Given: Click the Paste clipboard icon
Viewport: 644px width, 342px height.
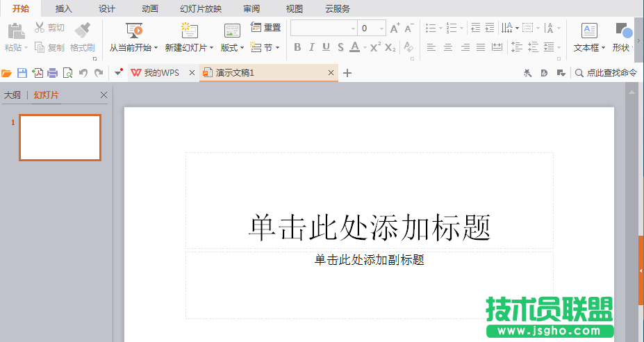Looking at the screenshot, I should tap(16, 31).
